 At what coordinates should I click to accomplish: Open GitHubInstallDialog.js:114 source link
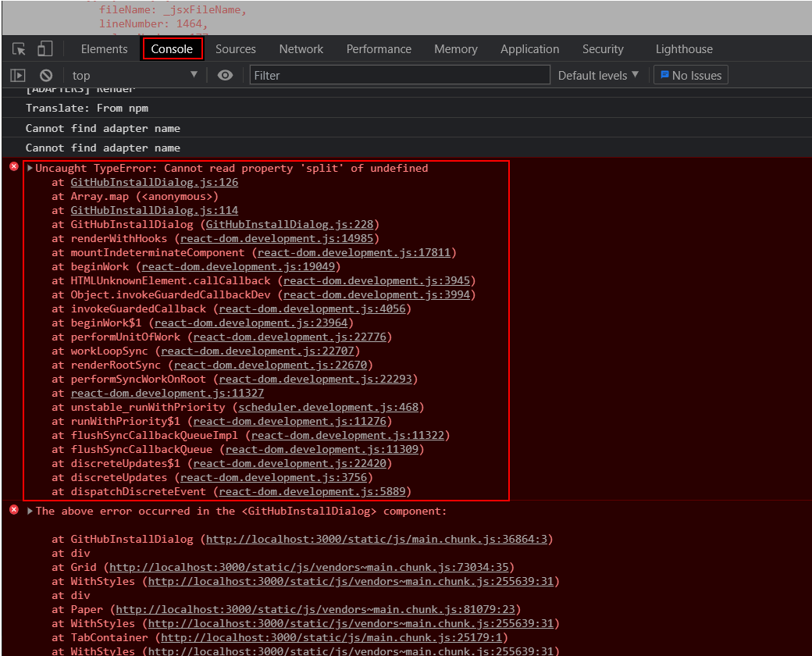[x=155, y=210]
